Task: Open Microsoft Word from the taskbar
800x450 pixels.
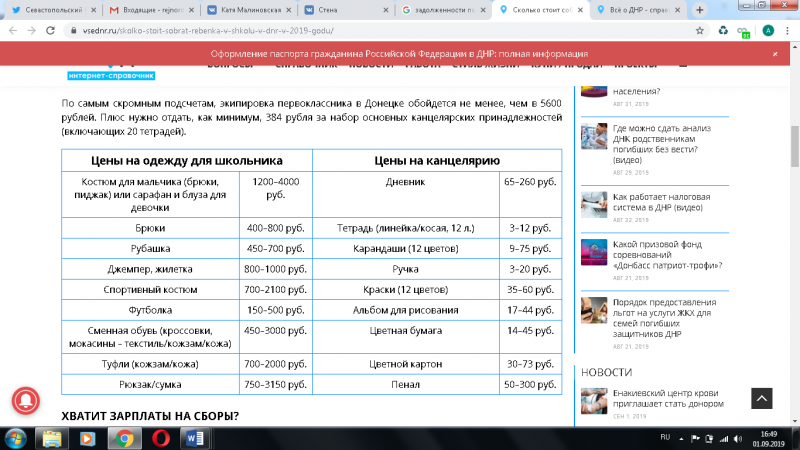Action: point(195,438)
